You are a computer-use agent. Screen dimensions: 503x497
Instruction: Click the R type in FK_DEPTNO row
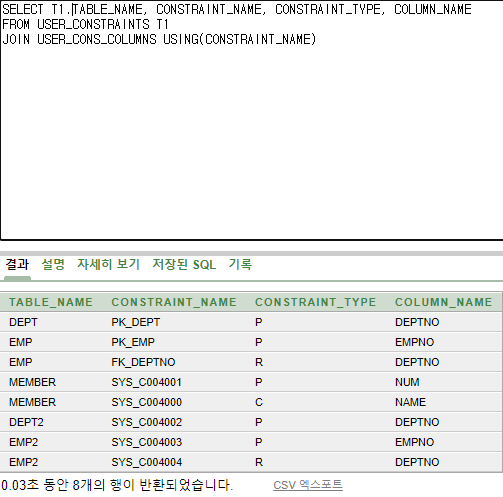click(x=259, y=362)
